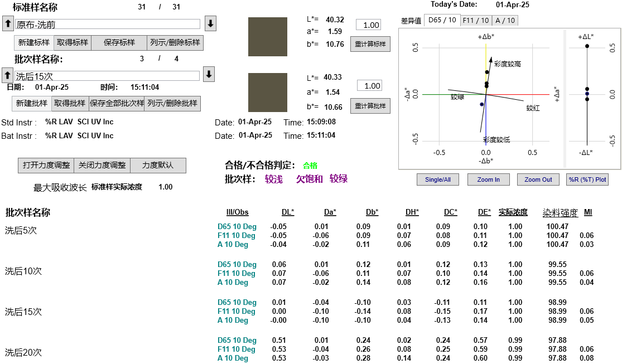Click the Zoom In button
Image resolution: width=622 pixels, height=364 pixels.
point(488,179)
